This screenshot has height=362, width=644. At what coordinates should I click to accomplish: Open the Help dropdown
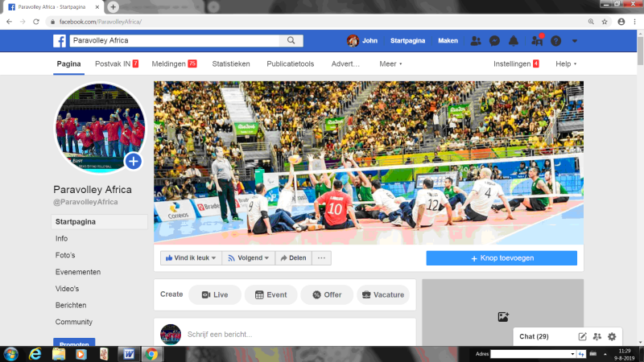coord(566,64)
